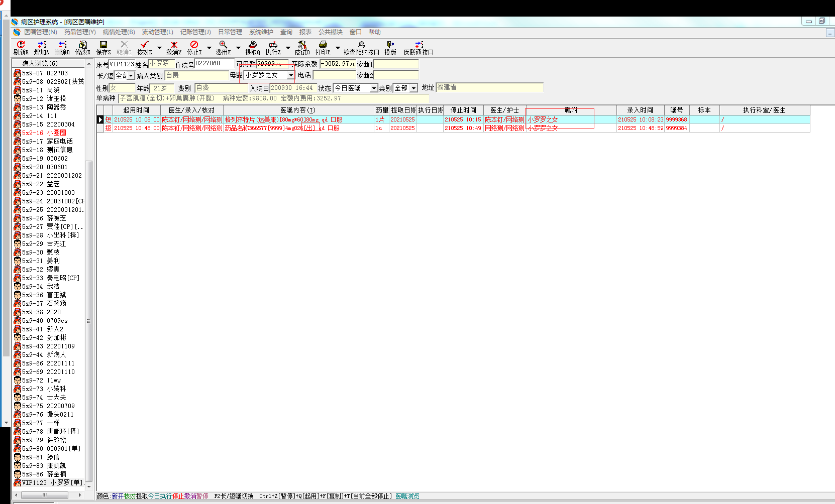The height and width of the screenshot is (504, 835).
Task: Click the 住院号 field showing 0227060
Action: click(x=214, y=64)
